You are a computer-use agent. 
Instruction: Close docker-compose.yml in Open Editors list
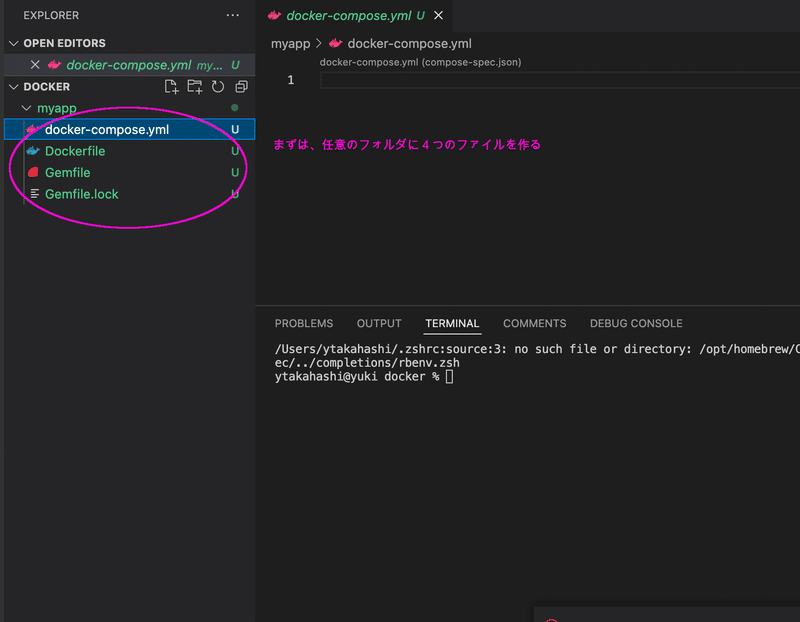[x=35, y=65]
